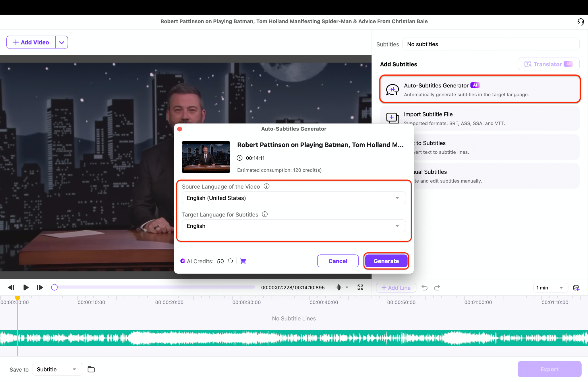The width and height of the screenshot is (588, 382).
Task: Open the folder icon next to Save to
Action: [91, 369]
